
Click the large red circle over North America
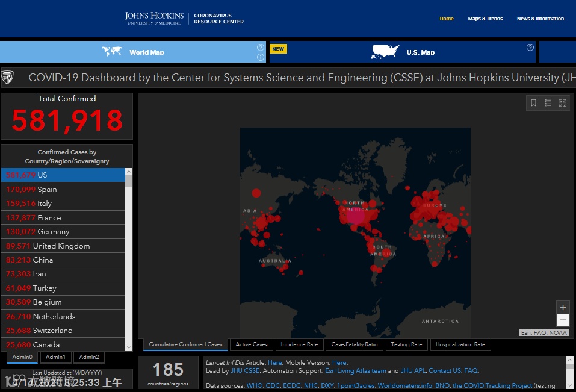coord(355,216)
